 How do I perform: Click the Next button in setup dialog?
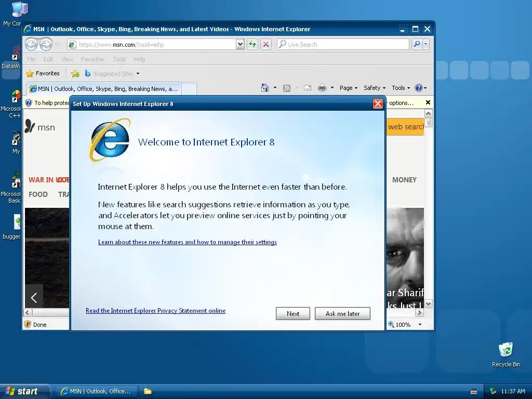(x=293, y=313)
